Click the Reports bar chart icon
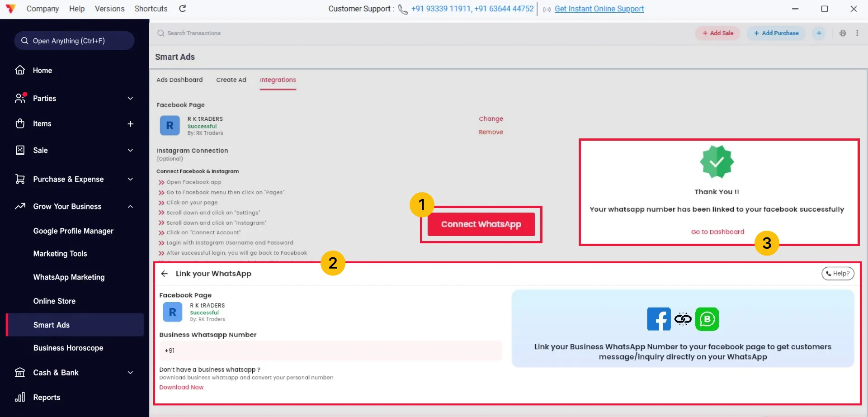The height and width of the screenshot is (417, 868). [x=20, y=397]
